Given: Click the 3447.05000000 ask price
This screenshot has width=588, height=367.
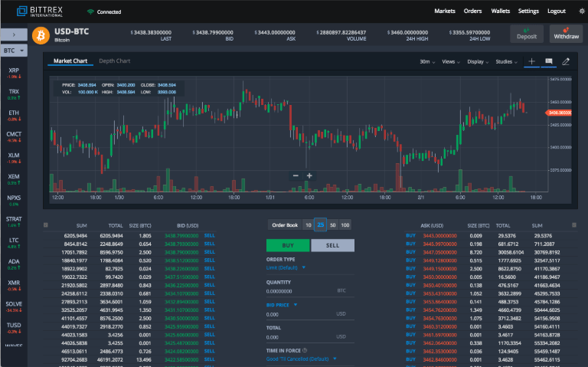Looking at the screenshot, I should [440, 252].
